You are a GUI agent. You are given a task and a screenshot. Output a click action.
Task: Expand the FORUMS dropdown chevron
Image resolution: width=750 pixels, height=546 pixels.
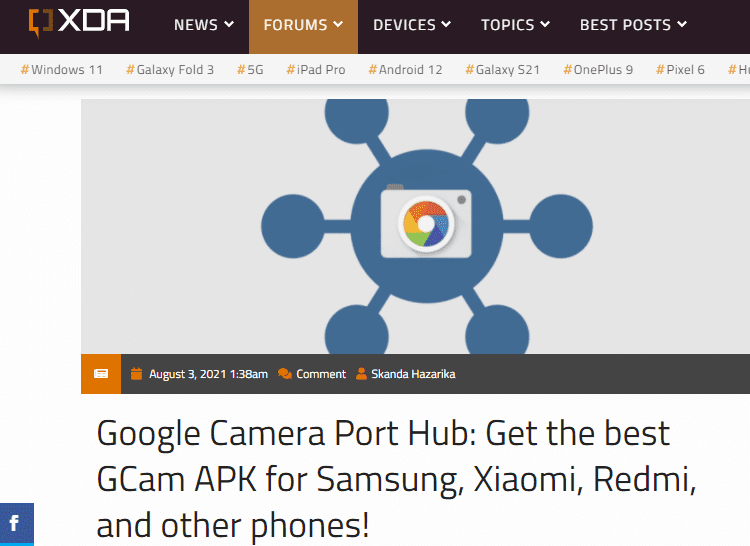[x=338, y=24]
